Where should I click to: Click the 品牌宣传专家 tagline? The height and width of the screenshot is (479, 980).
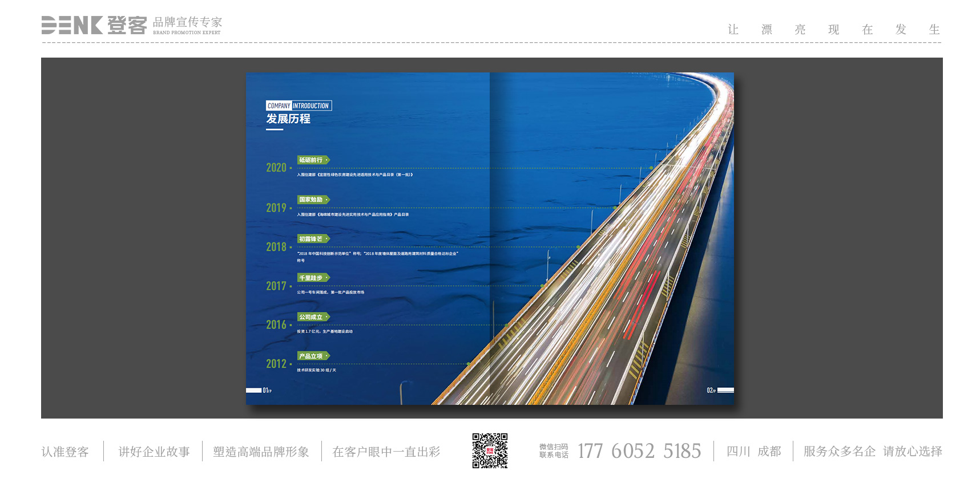point(187,22)
